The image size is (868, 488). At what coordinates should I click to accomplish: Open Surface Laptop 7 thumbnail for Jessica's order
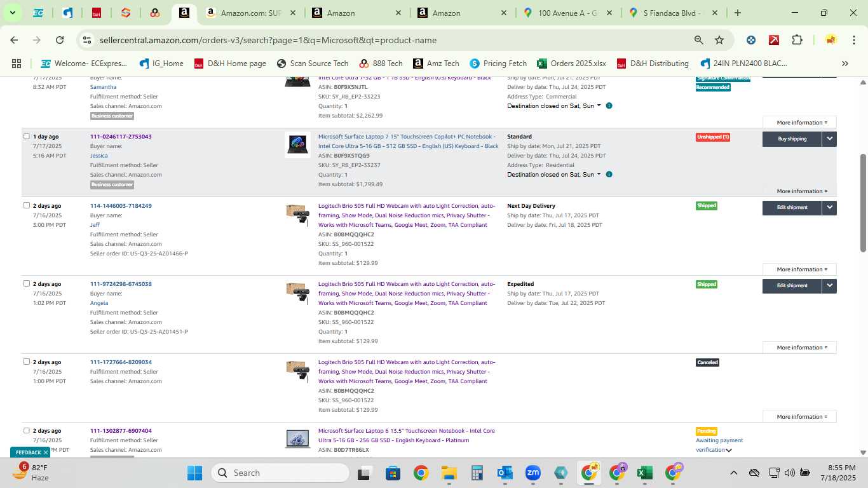(x=297, y=145)
